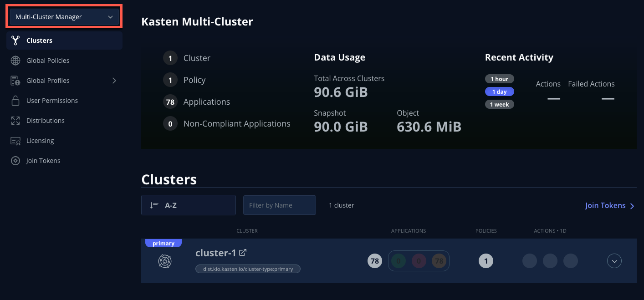Click the cluster-1 Kubernetes icon
The image size is (644, 300).
[164, 261]
